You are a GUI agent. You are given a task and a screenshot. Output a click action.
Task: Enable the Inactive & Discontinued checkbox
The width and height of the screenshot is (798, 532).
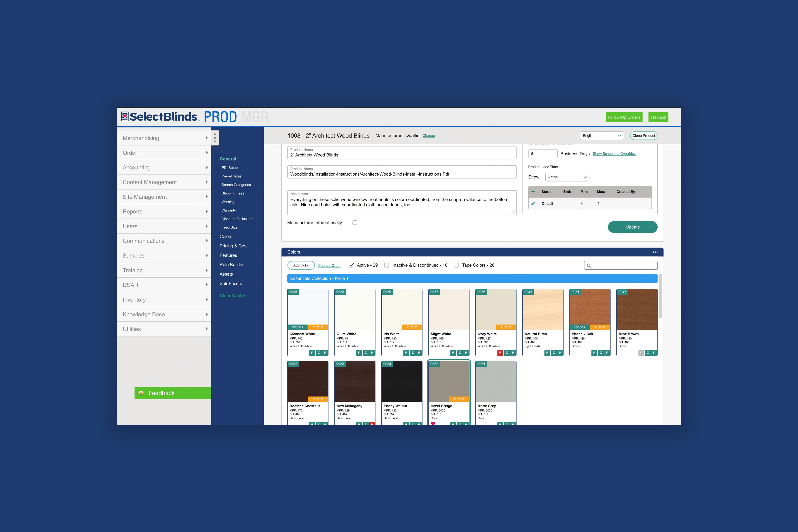click(x=386, y=265)
